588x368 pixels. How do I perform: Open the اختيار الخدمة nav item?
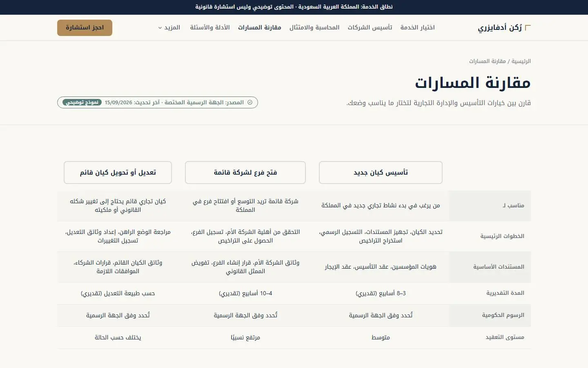[417, 27]
